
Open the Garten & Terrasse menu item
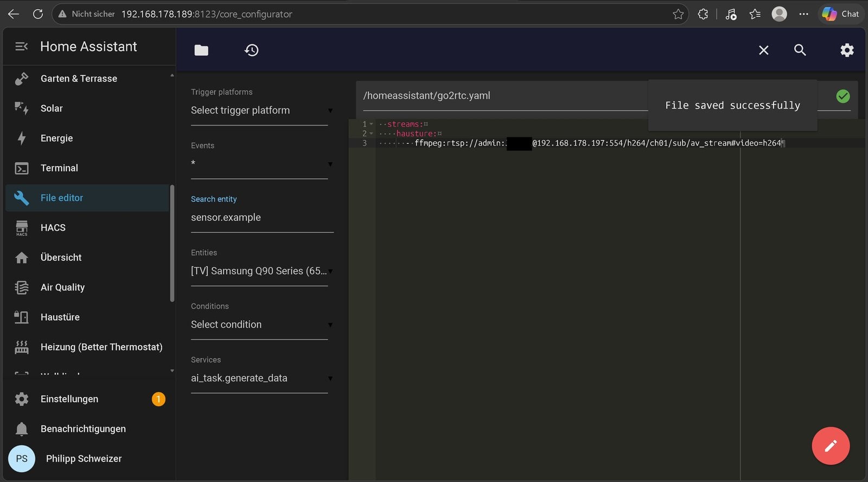(x=88, y=79)
